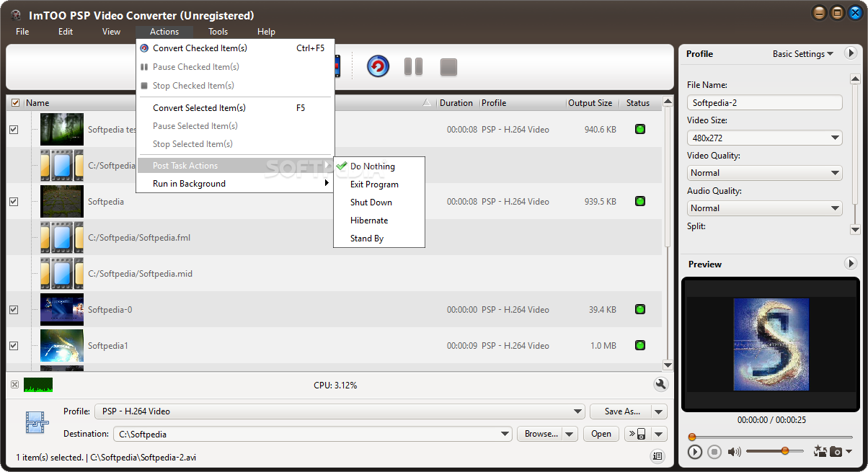
Task: Expand the Preview panel arrow button
Action: click(850, 264)
